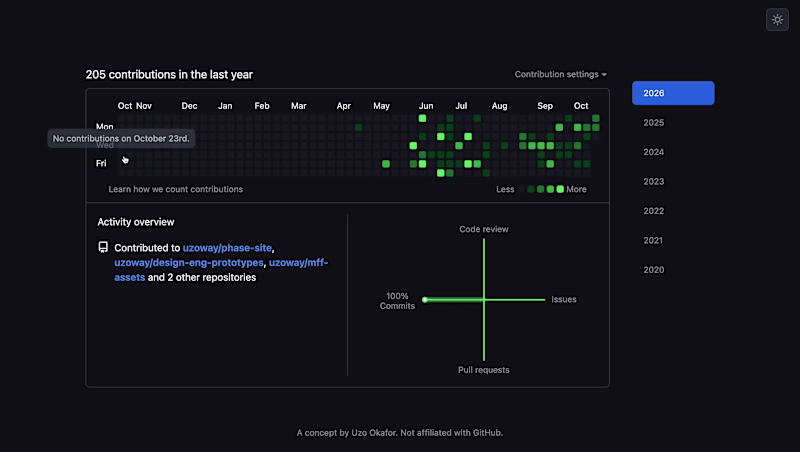Screen dimensions: 800x452
Task: Click the Issues axis label
Action: click(564, 299)
